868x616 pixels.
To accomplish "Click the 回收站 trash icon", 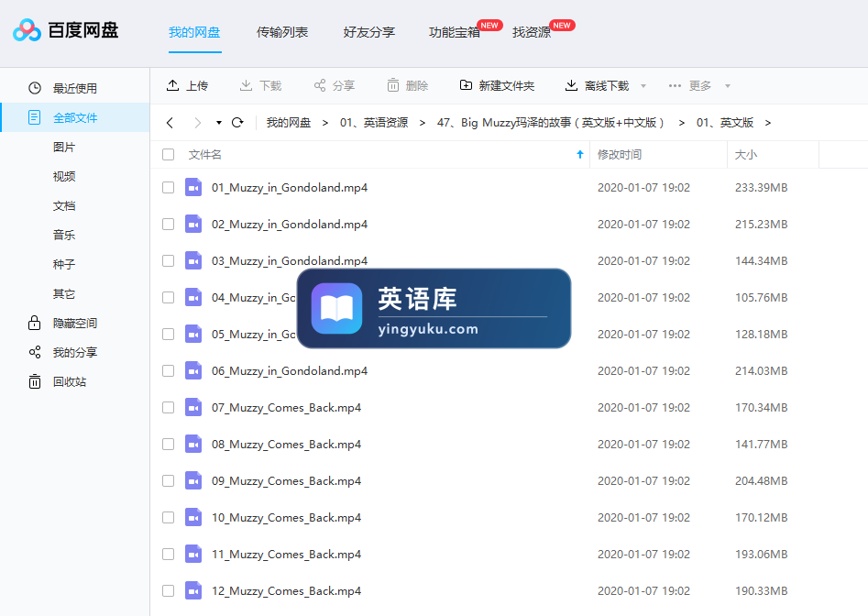I will (x=34, y=381).
